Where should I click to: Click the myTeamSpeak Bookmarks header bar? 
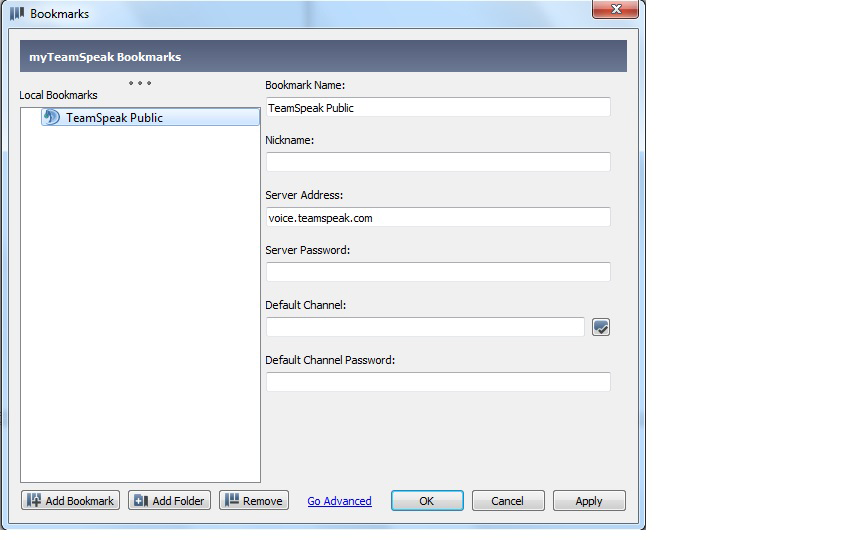323,57
